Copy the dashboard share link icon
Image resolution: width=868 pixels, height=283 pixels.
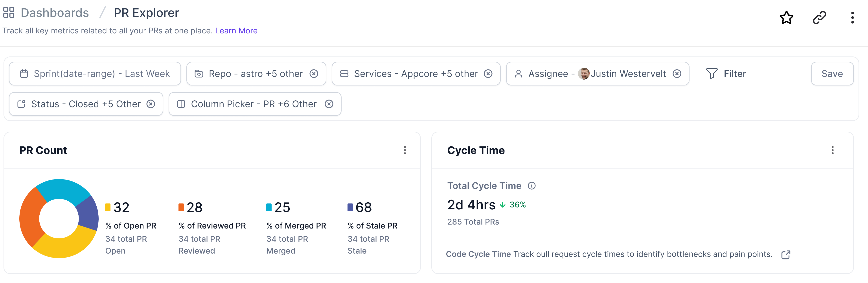click(x=819, y=18)
